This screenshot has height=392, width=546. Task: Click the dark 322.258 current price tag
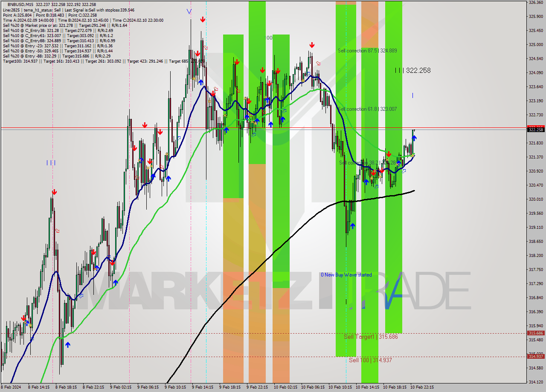click(x=536, y=130)
